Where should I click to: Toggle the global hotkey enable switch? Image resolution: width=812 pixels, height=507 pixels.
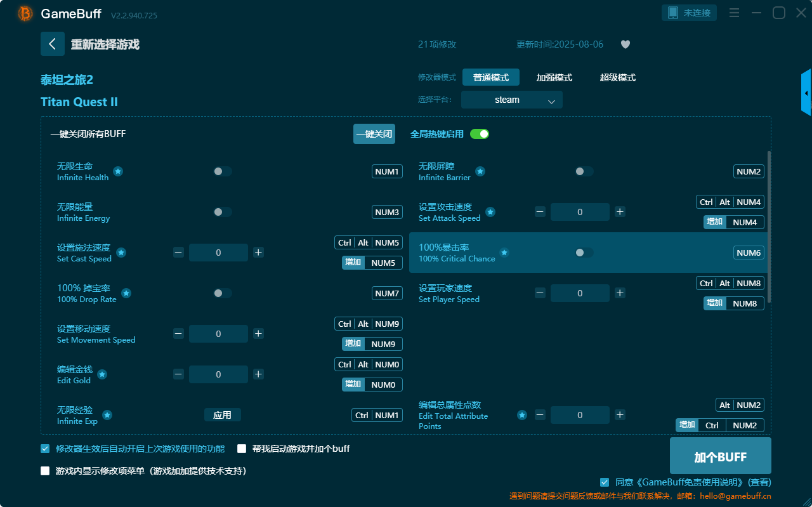(480, 134)
